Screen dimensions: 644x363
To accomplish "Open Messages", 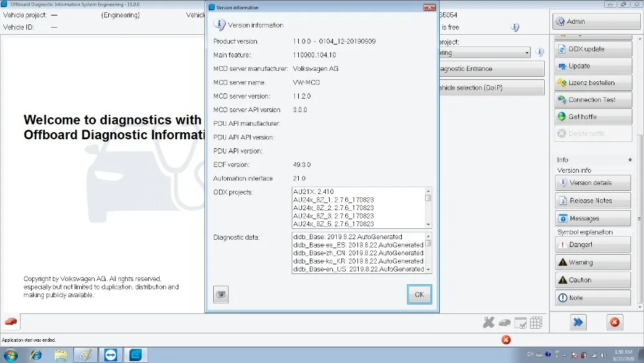I will click(x=593, y=219).
